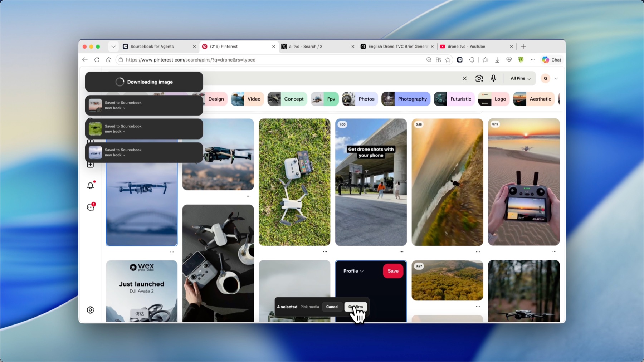Filter results by the Futuristic chip
Viewport: 644px width, 362px height.
(x=454, y=99)
